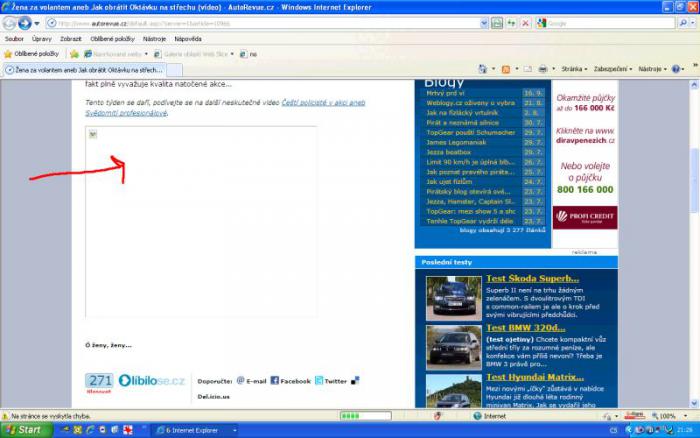Expand the Zabezpečení dropdown menu
The image size is (700, 438).
pyautogui.click(x=612, y=69)
